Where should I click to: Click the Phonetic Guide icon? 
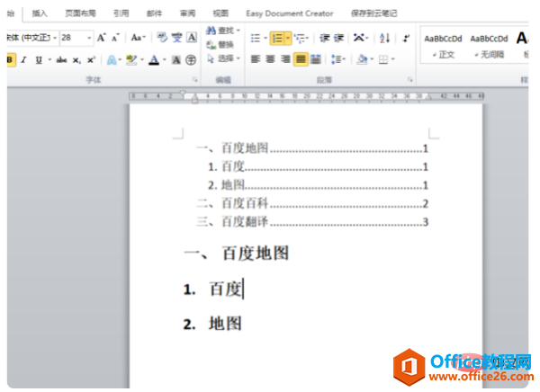(x=177, y=37)
